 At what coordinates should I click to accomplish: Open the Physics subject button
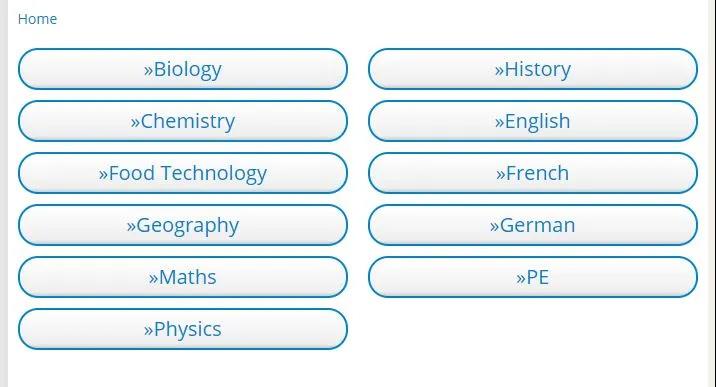(x=183, y=329)
